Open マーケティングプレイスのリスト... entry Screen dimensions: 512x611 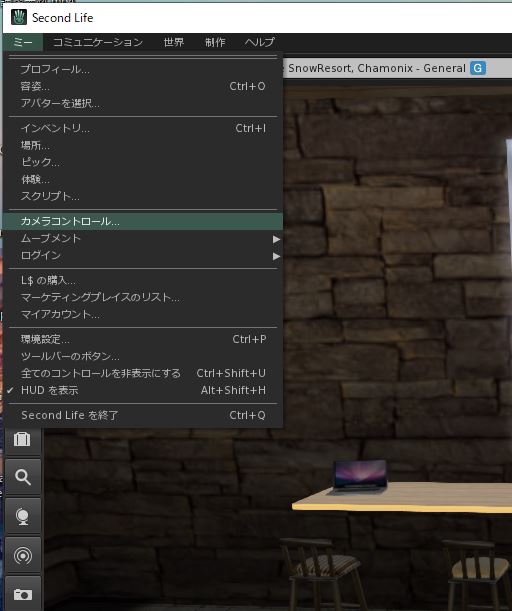click(143, 297)
